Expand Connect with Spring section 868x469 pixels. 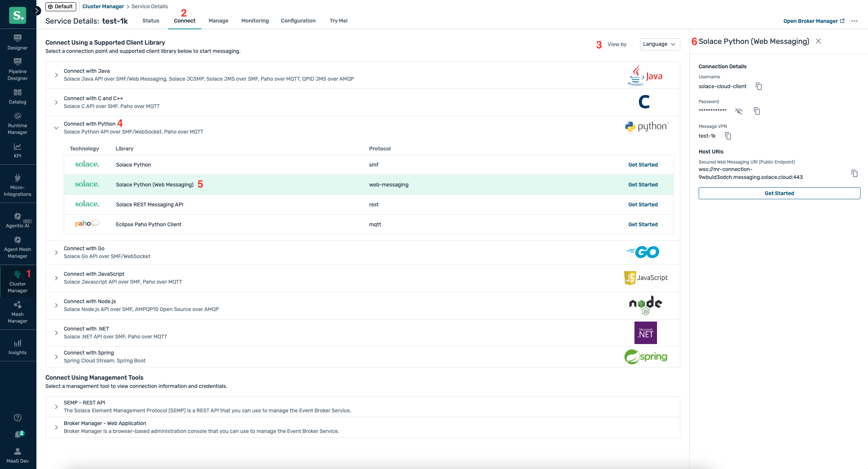pos(56,357)
